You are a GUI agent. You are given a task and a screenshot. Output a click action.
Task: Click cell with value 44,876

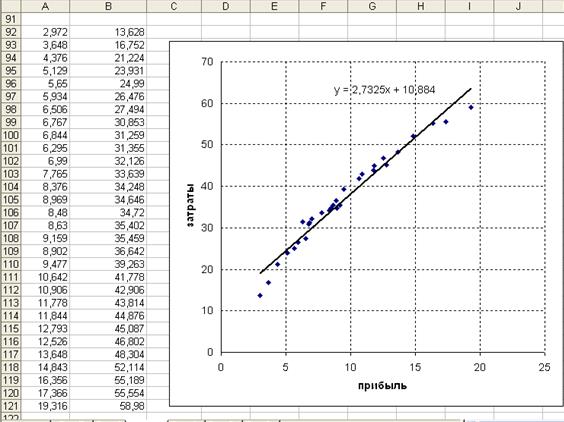(108, 316)
